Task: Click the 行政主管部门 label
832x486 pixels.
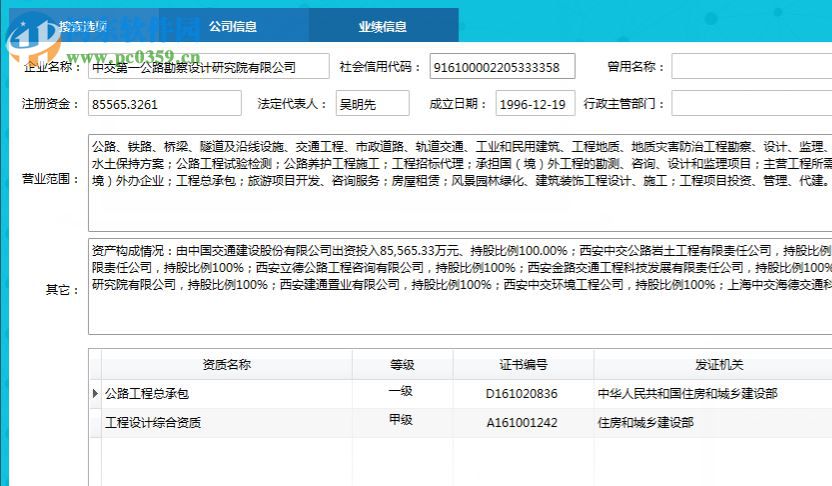Action: [623, 104]
